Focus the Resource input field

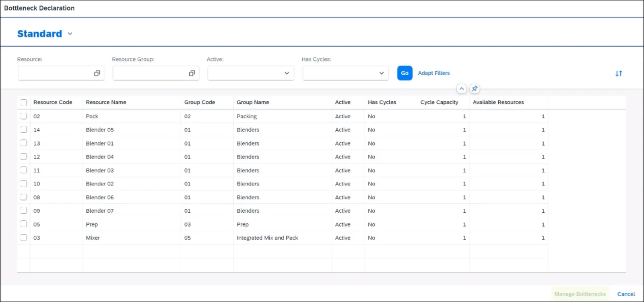click(x=56, y=73)
